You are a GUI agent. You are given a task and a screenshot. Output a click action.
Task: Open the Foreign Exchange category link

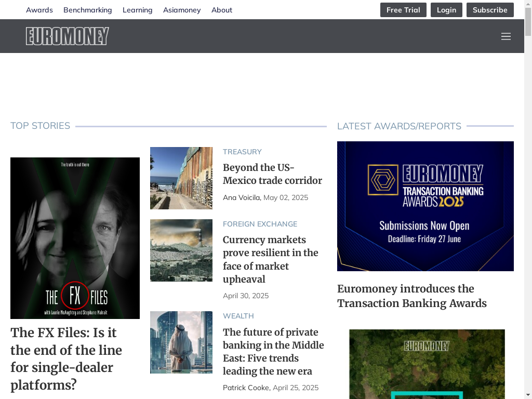click(260, 224)
